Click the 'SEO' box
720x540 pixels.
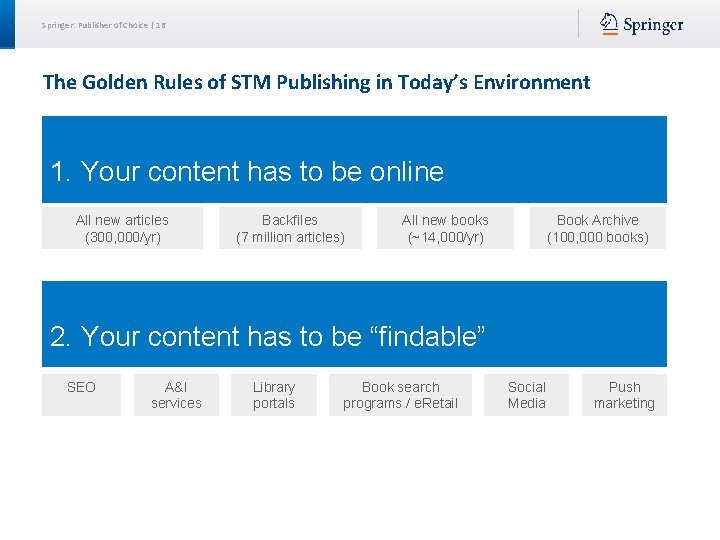click(81, 395)
